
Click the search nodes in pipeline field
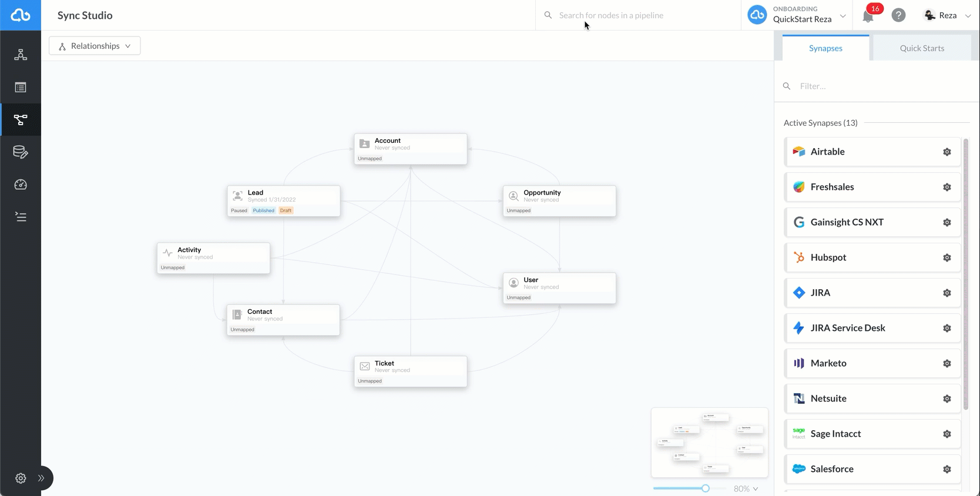tap(638, 15)
